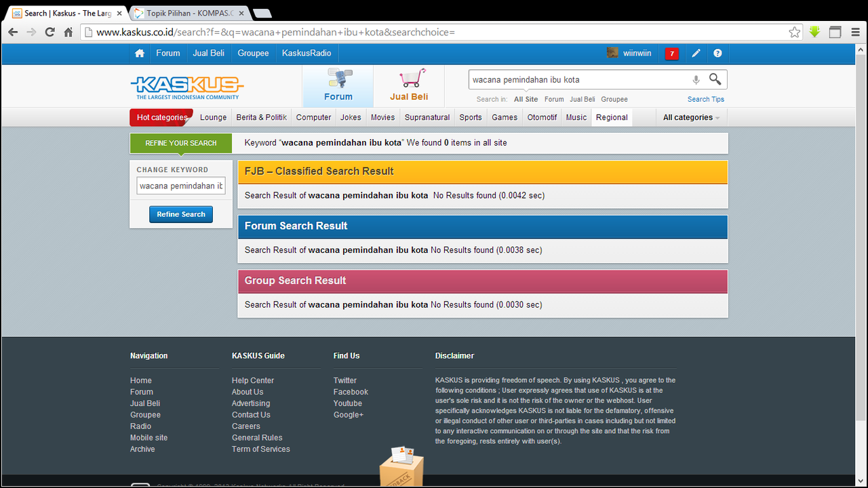Open the Games category

tap(505, 117)
